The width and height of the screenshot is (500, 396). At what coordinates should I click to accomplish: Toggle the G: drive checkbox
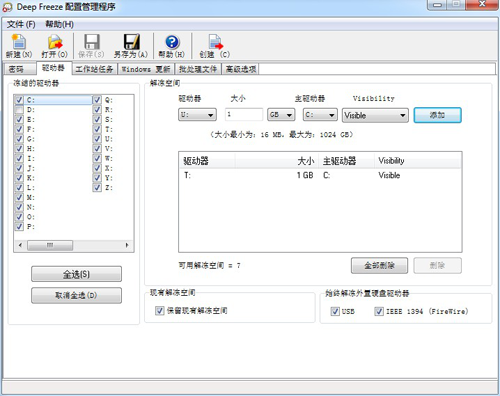pos(19,139)
